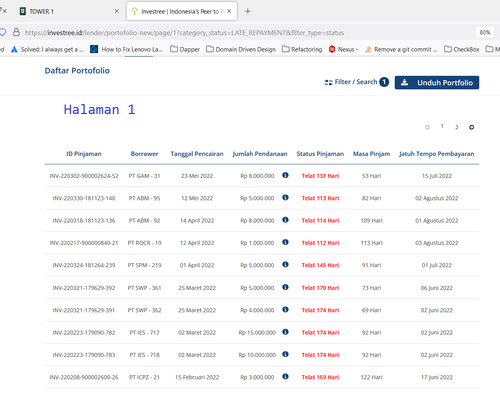Go to page 2 of portfolio
The width and height of the screenshot is (500, 404).
point(457,127)
